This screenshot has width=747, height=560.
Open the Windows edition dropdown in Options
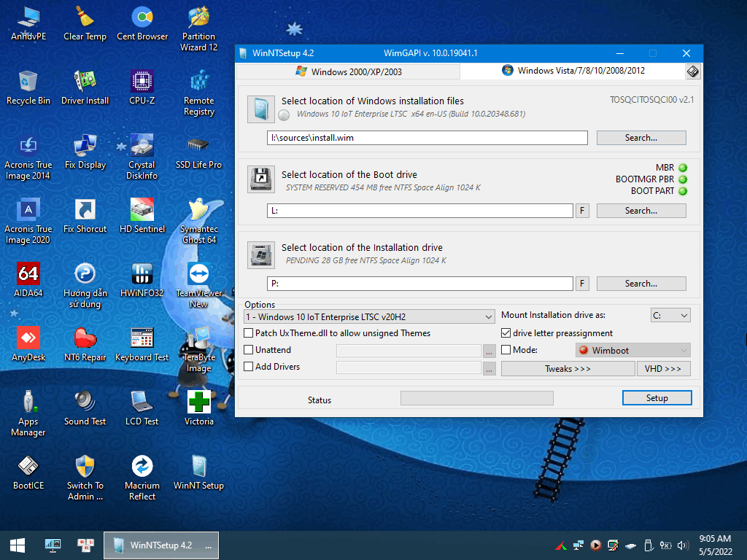[369, 316]
